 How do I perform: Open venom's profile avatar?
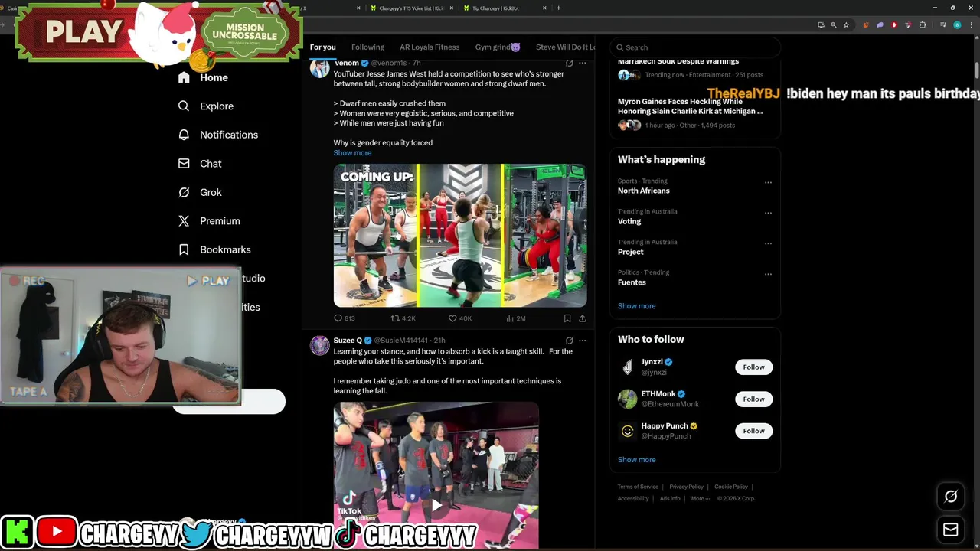click(319, 68)
